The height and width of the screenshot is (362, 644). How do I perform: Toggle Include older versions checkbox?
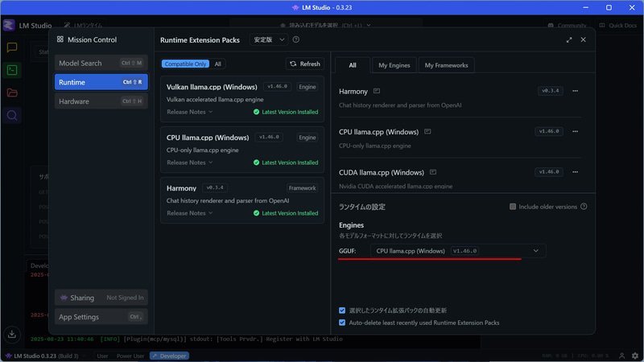[513, 207]
